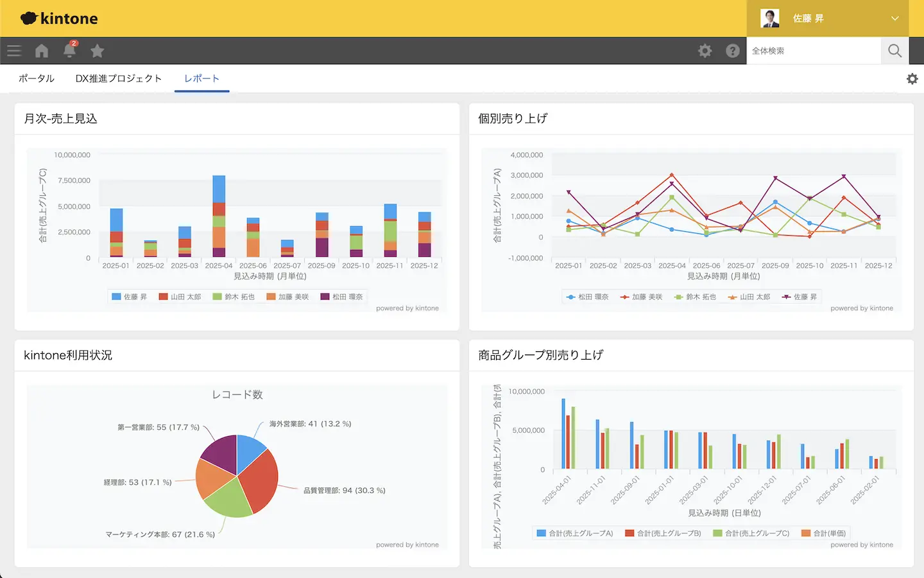Open the help question mark icon
Screen dimensions: 924x578
(x=733, y=51)
